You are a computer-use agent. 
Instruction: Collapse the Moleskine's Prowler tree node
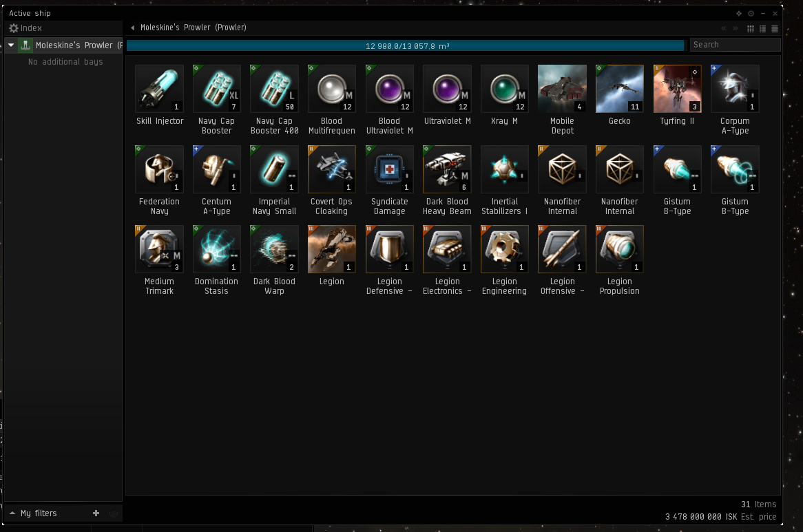[11, 45]
